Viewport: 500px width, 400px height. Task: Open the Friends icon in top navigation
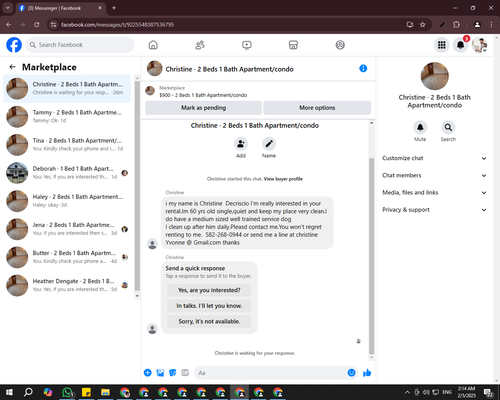point(200,45)
